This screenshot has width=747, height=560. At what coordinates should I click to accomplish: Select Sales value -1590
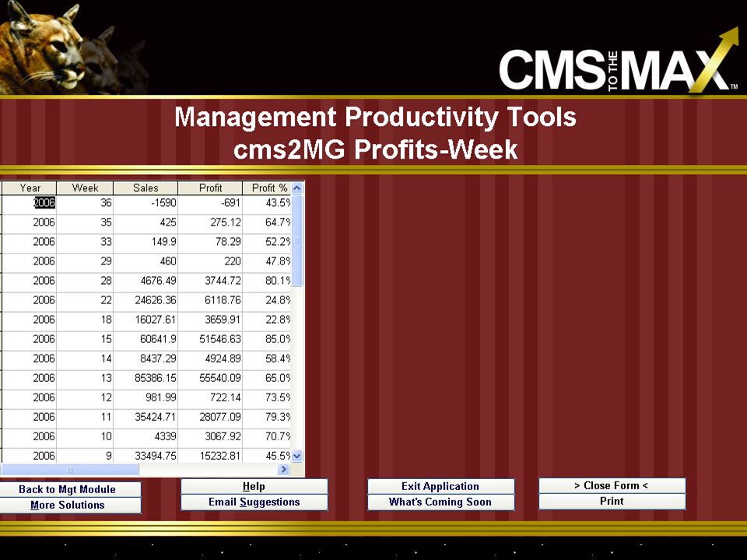146,203
